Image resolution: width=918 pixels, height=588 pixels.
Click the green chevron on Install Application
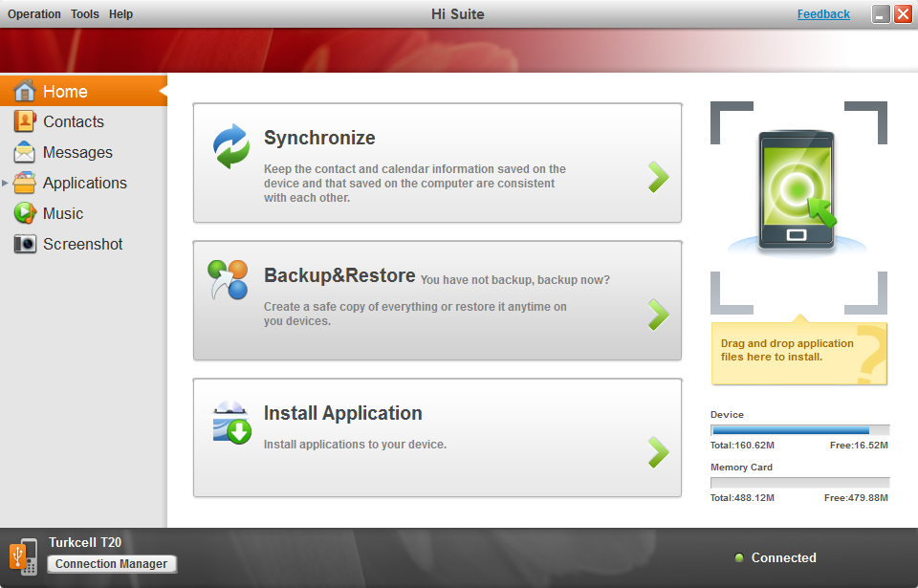tap(658, 452)
